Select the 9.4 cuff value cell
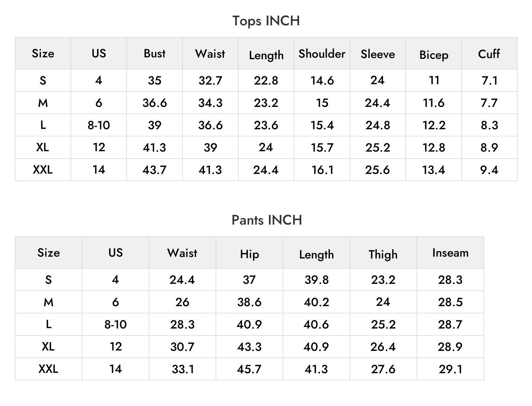532x406 pixels. coord(489,170)
